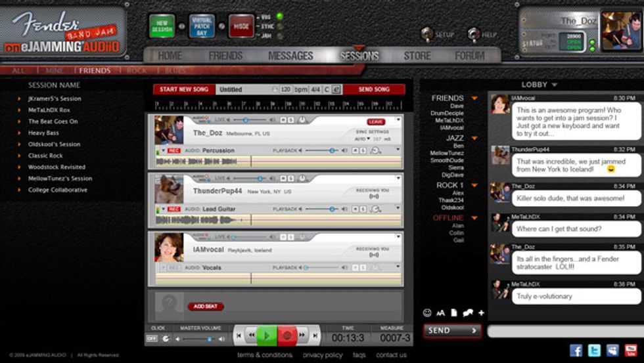Click the ADD SEAT button
The height and width of the screenshot is (363, 644).
click(205, 307)
